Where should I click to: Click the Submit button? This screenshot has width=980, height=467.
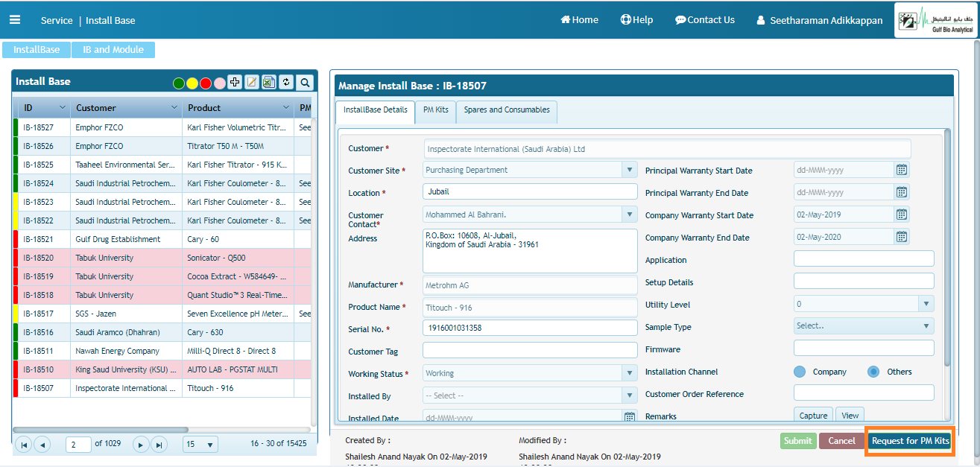[x=798, y=440]
